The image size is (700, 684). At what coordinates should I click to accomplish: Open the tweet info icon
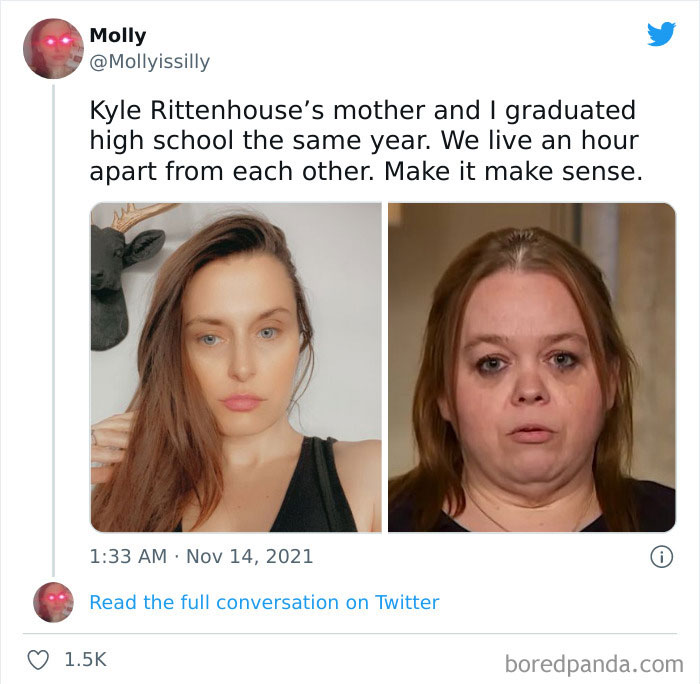tap(661, 557)
